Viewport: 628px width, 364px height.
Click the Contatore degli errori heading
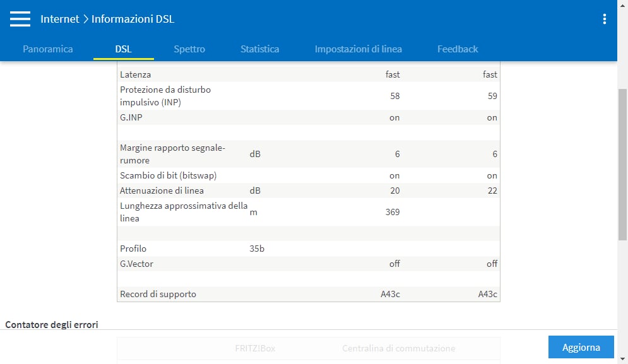coord(52,324)
